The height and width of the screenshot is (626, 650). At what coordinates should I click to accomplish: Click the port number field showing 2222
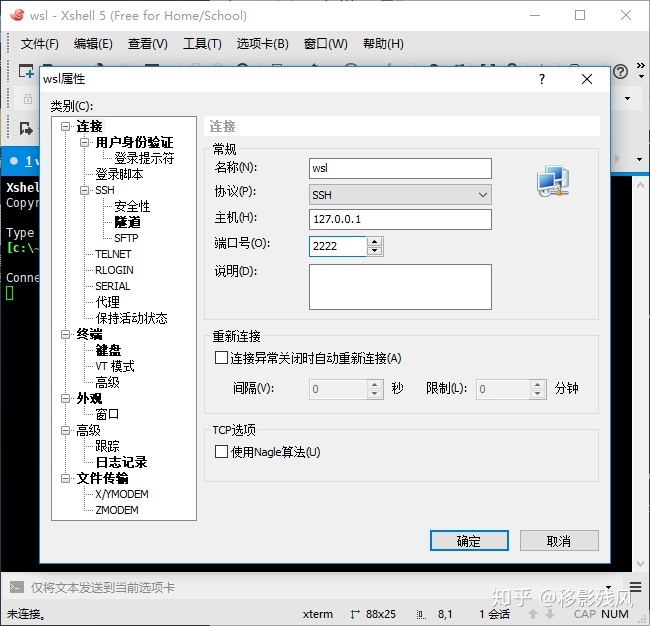(337, 246)
